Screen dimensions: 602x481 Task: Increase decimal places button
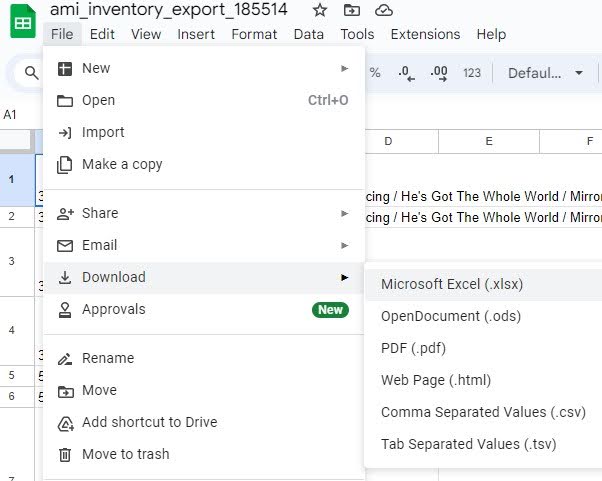tap(439, 73)
